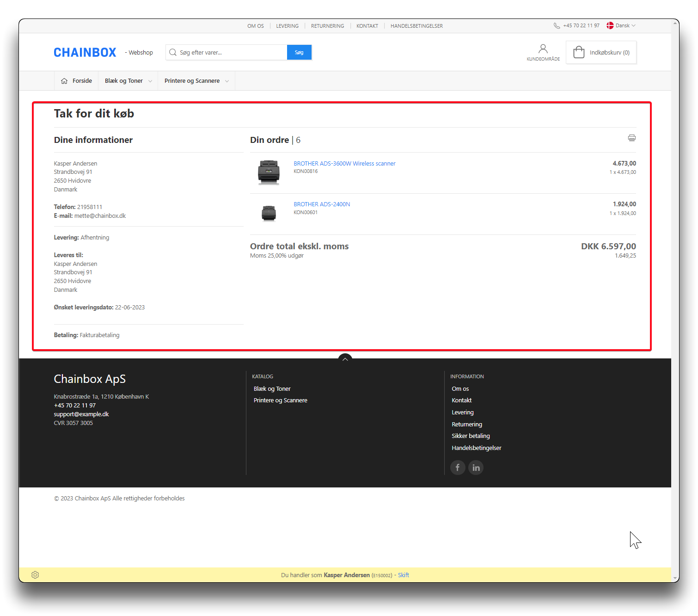Click the Facebook icon in footer

pos(458,468)
